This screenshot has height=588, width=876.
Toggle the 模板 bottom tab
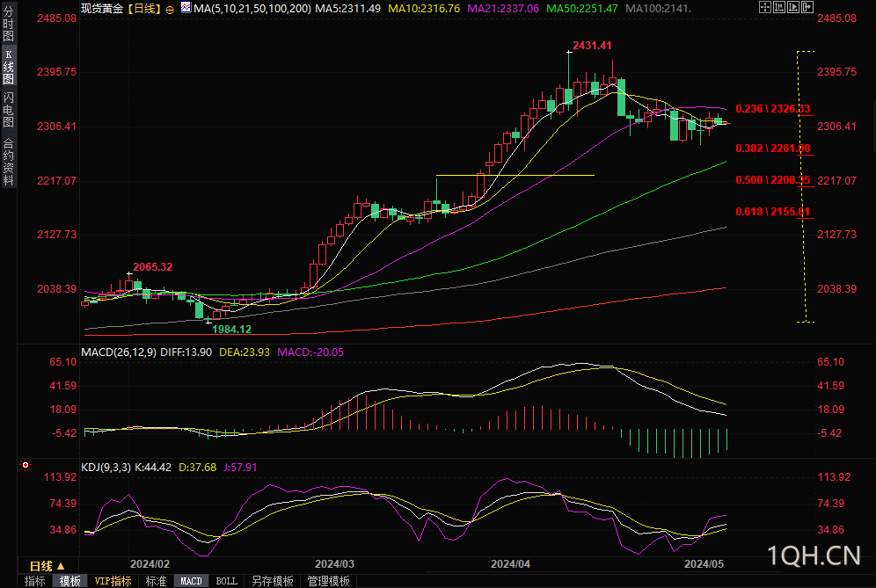click(69, 581)
